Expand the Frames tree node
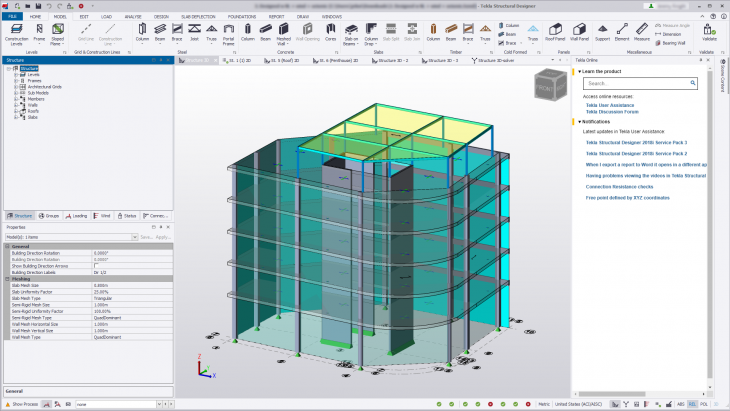Image resolution: width=730 pixels, height=411 pixels. point(16,81)
